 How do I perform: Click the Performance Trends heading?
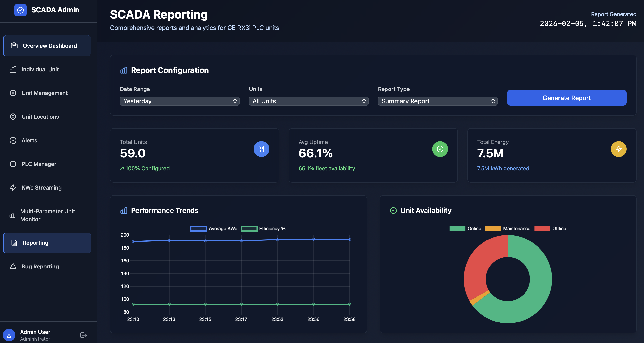[x=164, y=211]
